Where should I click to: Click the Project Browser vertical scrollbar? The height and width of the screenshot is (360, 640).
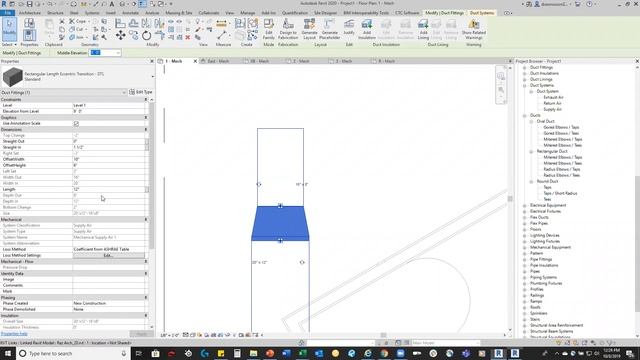pos(638,243)
